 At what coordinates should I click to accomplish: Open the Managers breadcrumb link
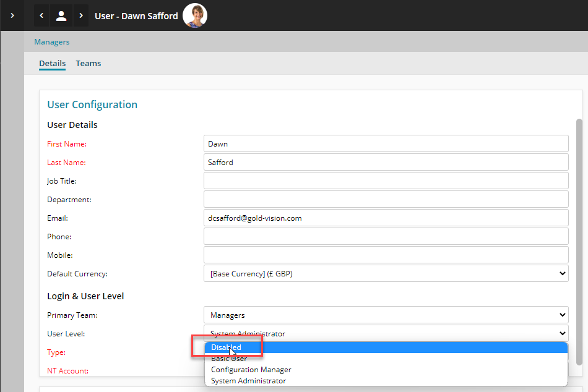pos(52,42)
